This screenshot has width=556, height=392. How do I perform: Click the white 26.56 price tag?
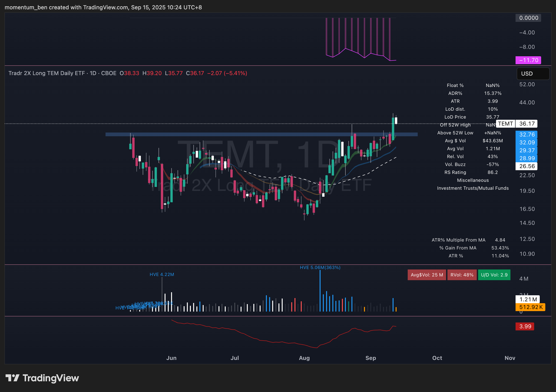pyautogui.click(x=526, y=166)
